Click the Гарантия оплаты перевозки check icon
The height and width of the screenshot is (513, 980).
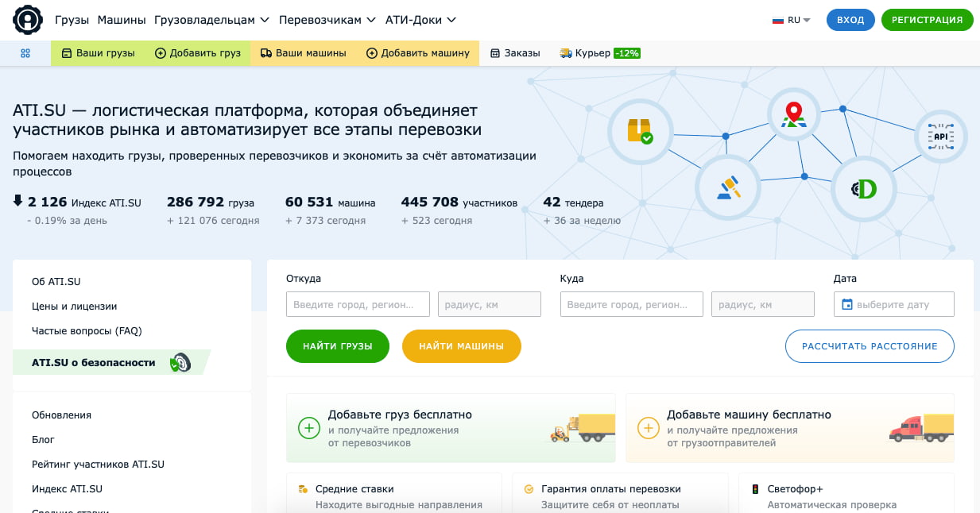[x=529, y=489]
